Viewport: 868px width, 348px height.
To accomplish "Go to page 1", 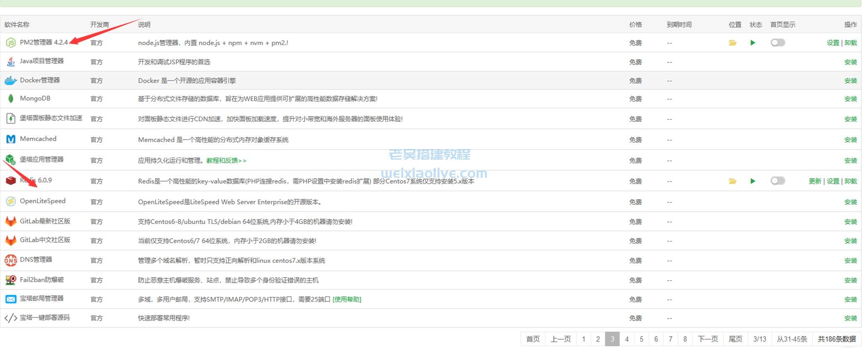I will (583, 339).
